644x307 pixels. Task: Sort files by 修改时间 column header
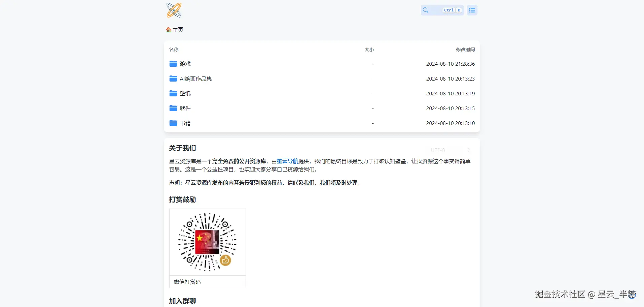(x=465, y=50)
